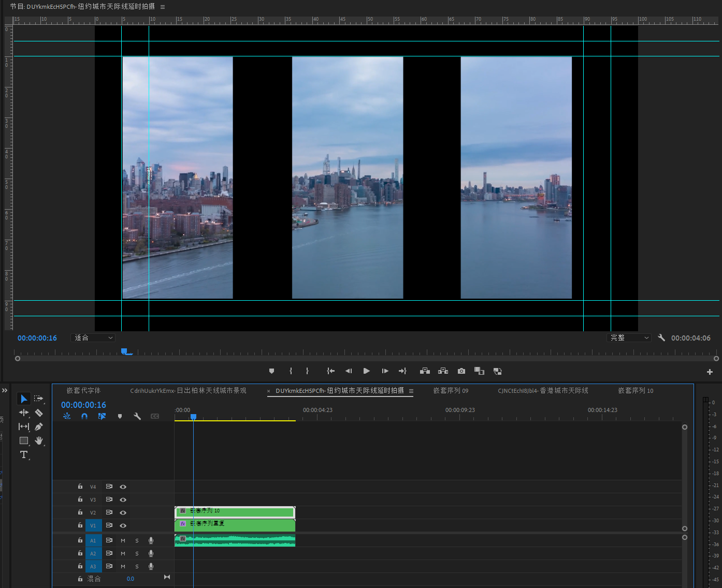Open timeline display settings wrench
Viewport: 722px width, 588px height.
pyautogui.click(x=137, y=416)
